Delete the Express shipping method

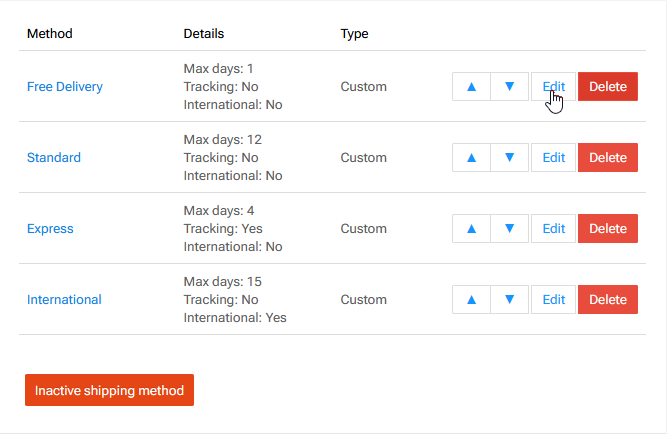607,229
